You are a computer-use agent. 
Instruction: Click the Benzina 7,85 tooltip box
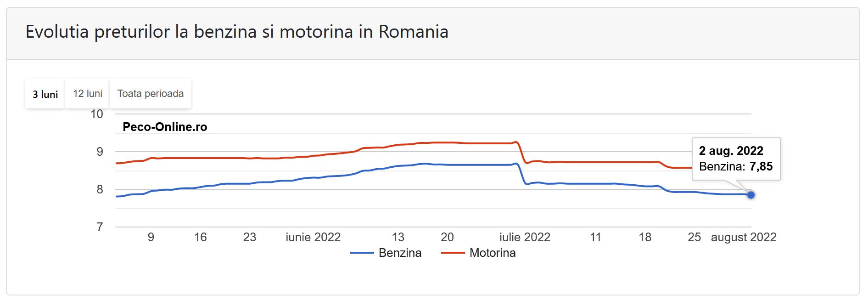[x=736, y=159]
